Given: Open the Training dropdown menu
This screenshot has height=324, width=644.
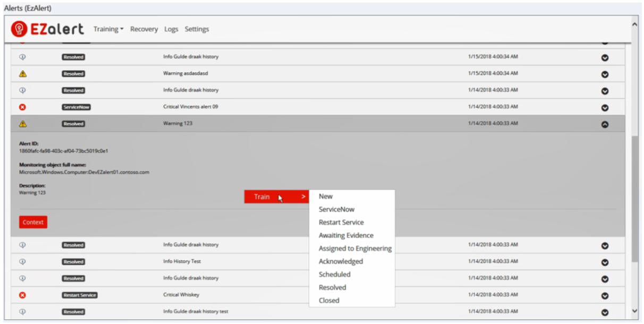Looking at the screenshot, I should (108, 29).
